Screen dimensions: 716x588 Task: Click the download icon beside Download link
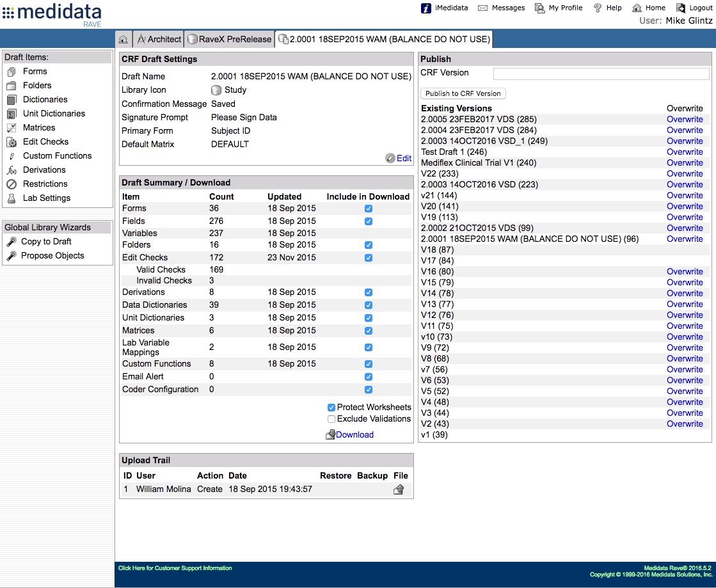(x=330, y=435)
